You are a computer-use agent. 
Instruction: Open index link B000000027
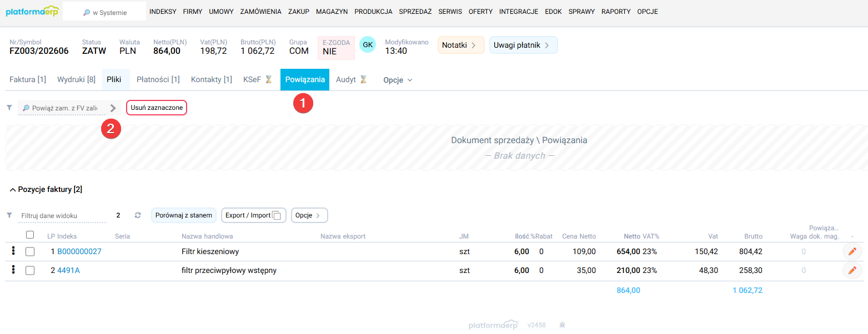tap(79, 251)
